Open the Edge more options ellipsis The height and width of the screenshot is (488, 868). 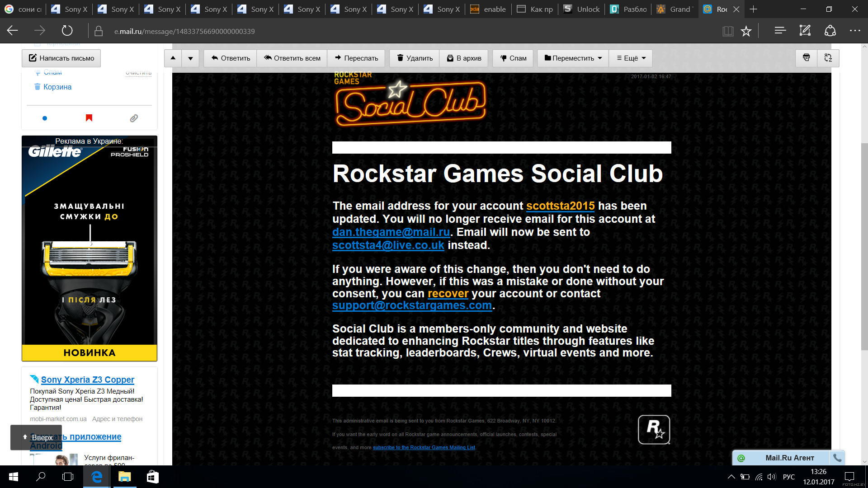(x=855, y=31)
